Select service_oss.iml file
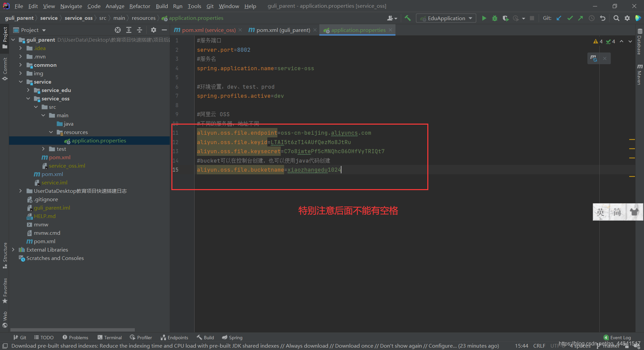Screen dimensions: 644x350 click(67, 166)
